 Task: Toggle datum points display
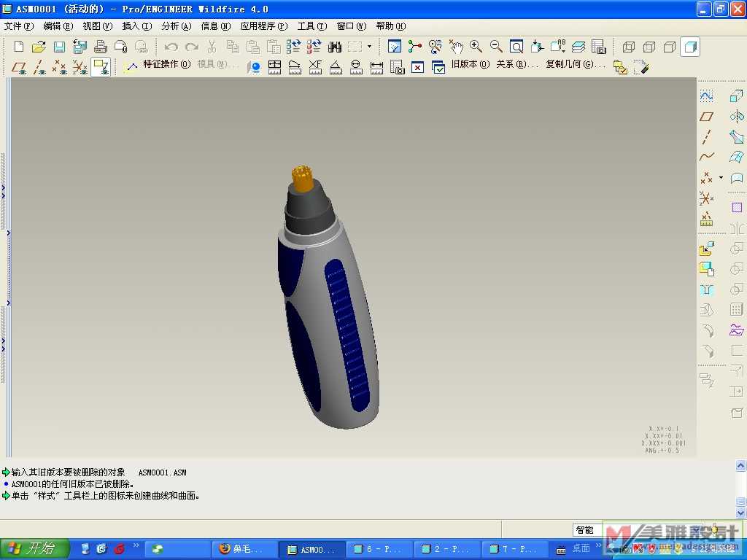60,67
